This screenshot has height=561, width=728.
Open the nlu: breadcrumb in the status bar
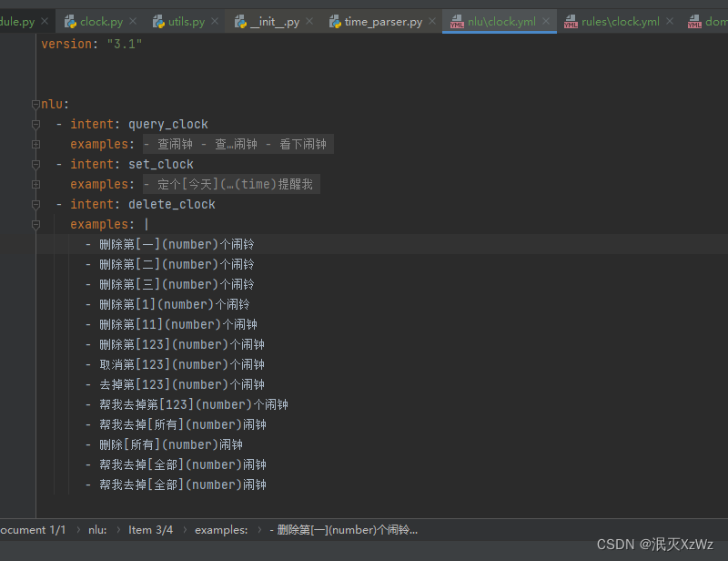96,529
